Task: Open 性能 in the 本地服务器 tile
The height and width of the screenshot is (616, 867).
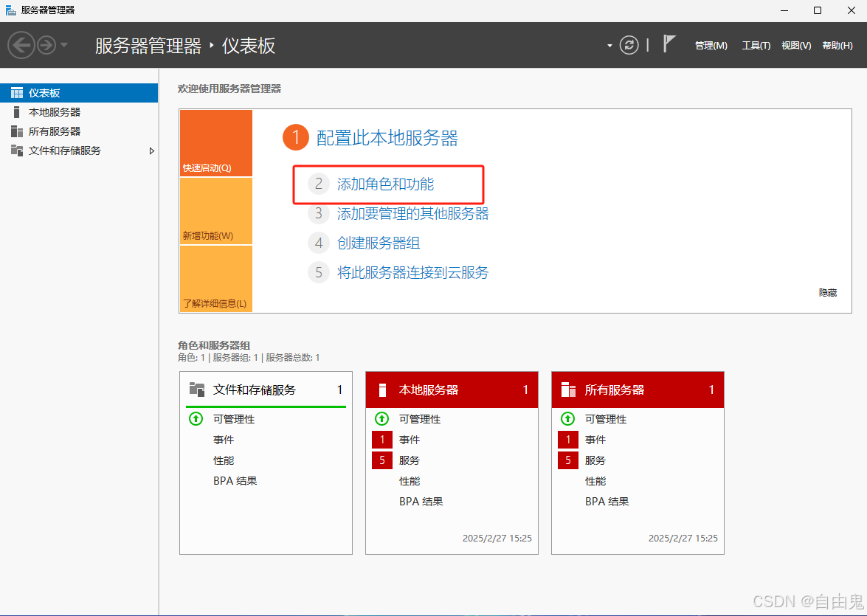Action: click(x=410, y=481)
